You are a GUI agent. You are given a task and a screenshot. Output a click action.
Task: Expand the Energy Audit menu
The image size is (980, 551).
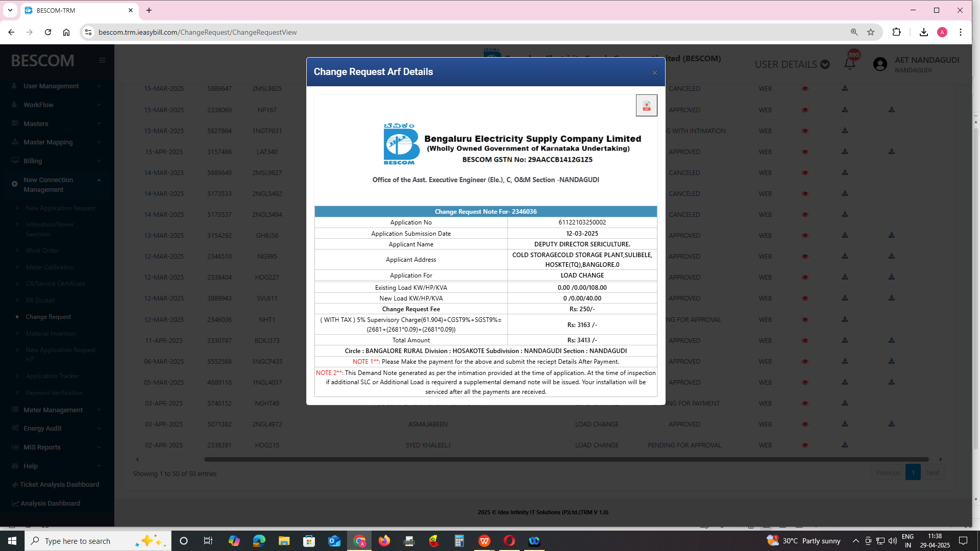pos(57,429)
